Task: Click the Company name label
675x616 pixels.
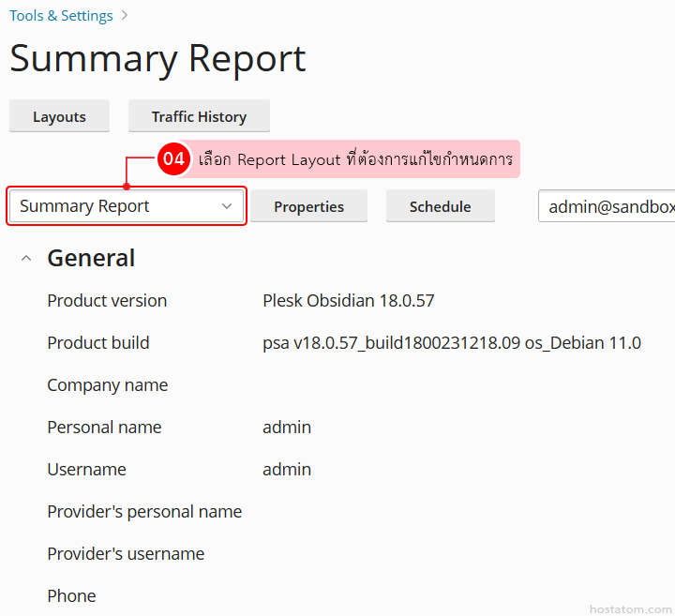Action: tap(107, 385)
